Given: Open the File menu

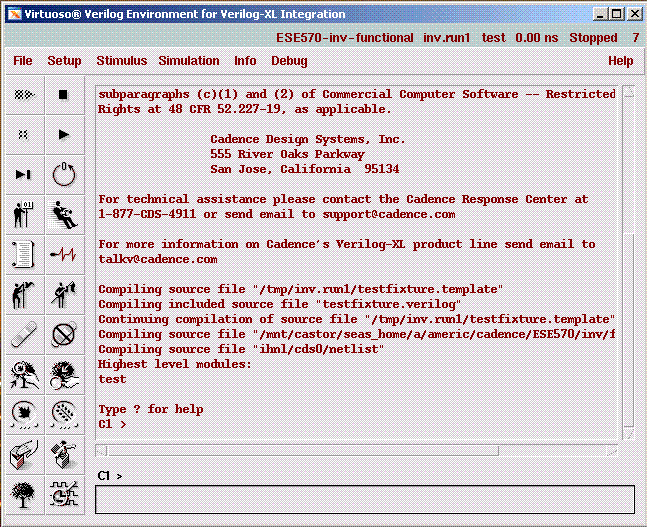Looking at the screenshot, I should pyautogui.click(x=23, y=61).
